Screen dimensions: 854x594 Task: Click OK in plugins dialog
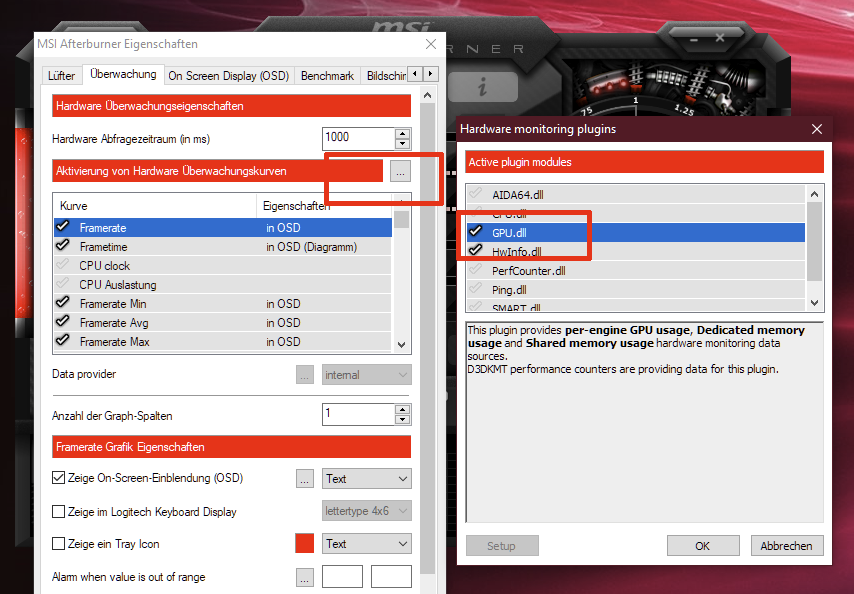click(x=703, y=546)
